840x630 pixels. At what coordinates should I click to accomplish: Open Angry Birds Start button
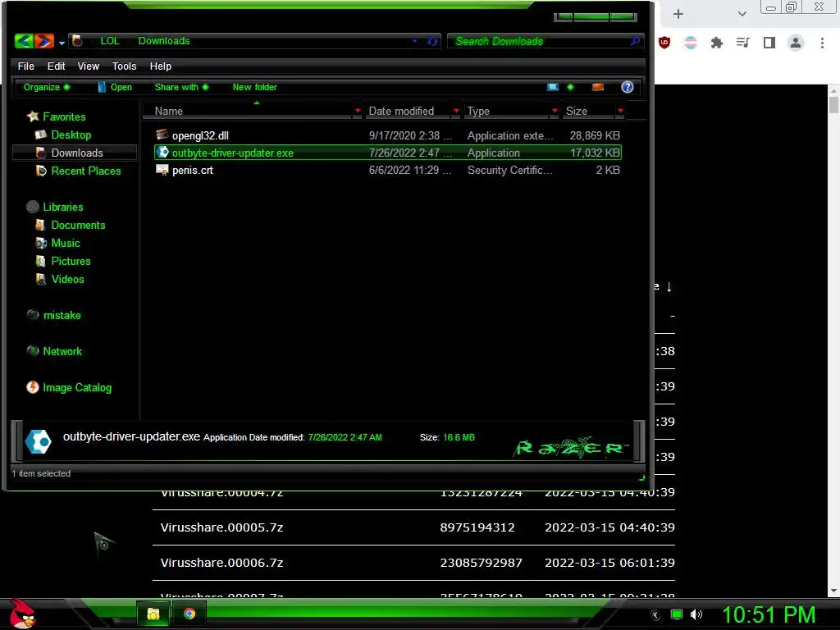coord(23,614)
